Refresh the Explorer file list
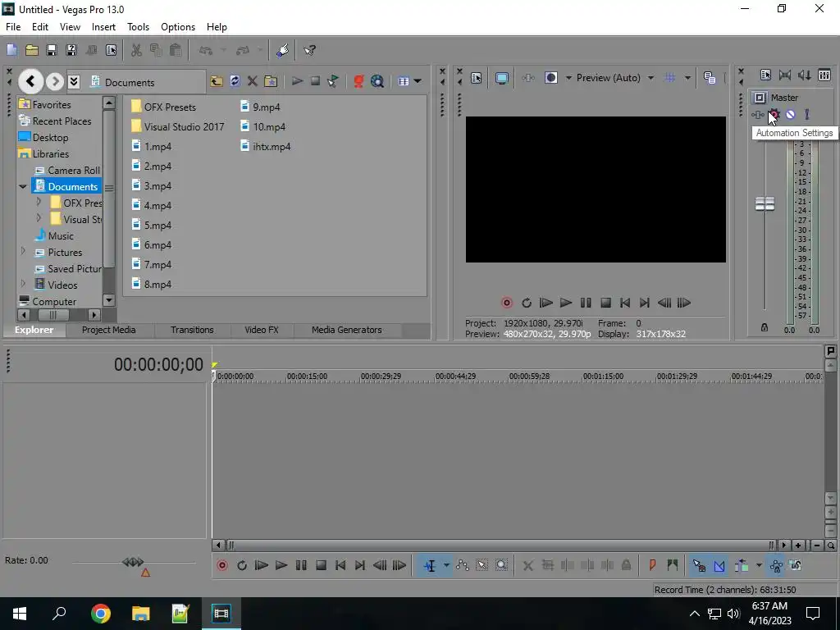 coord(235,81)
